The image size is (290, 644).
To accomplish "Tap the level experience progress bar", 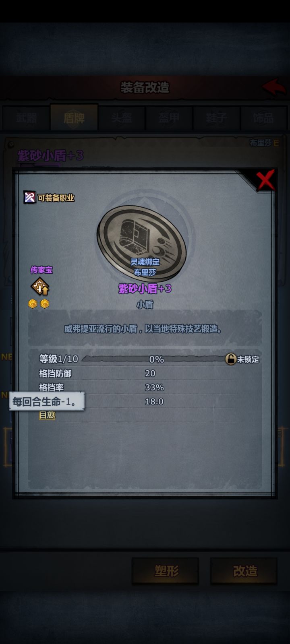I will [x=156, y=359].
